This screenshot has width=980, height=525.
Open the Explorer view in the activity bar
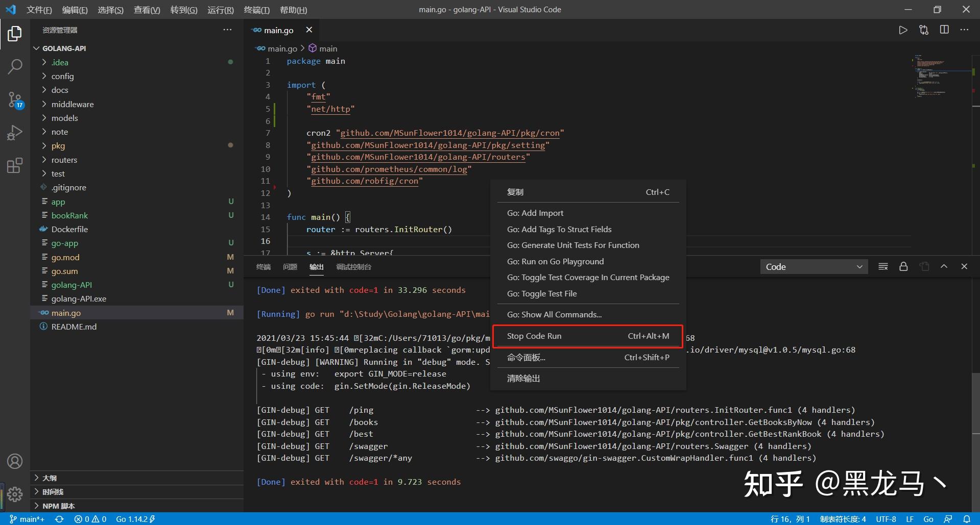(x=14, y=33)
